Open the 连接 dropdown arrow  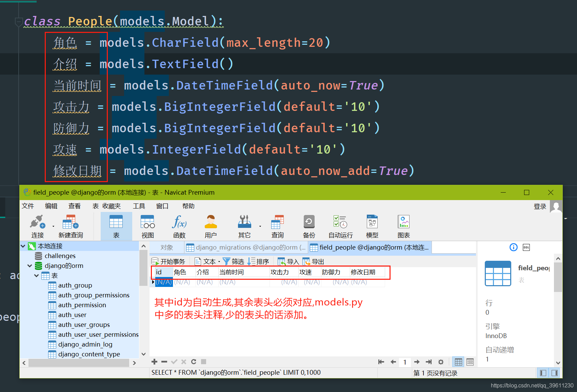pyautogui.click(x=53, y=226)
